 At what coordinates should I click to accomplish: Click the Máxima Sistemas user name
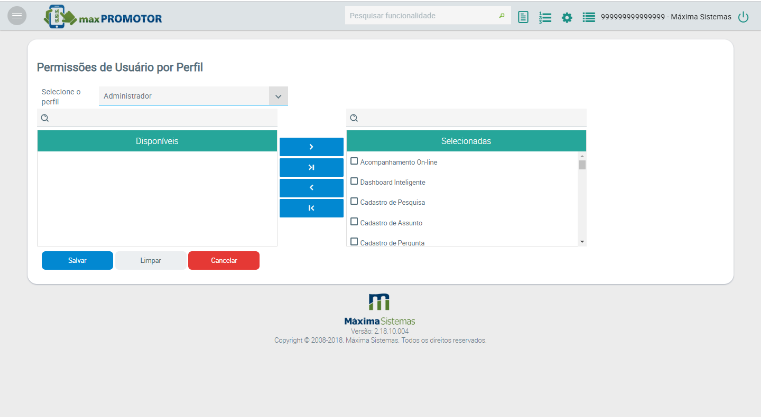701,17
